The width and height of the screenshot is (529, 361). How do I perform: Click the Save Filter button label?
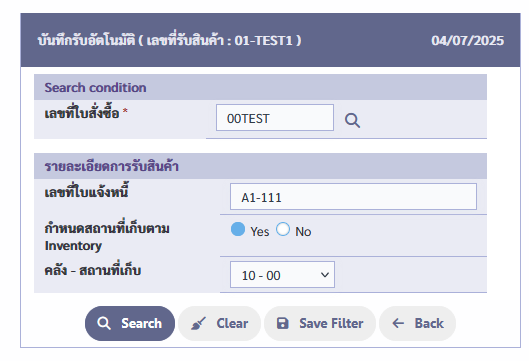click(x=331, y=323)
